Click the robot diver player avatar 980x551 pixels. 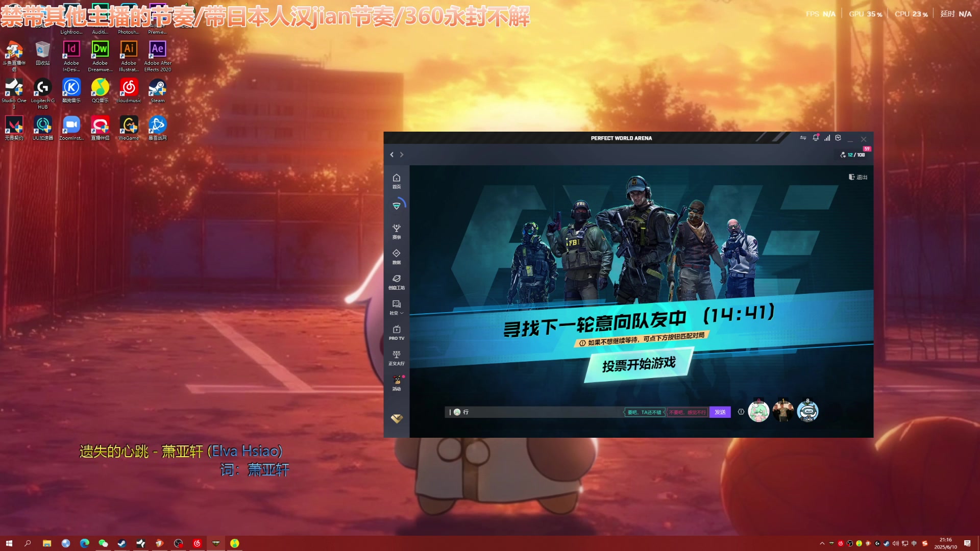tap(807, 411)
